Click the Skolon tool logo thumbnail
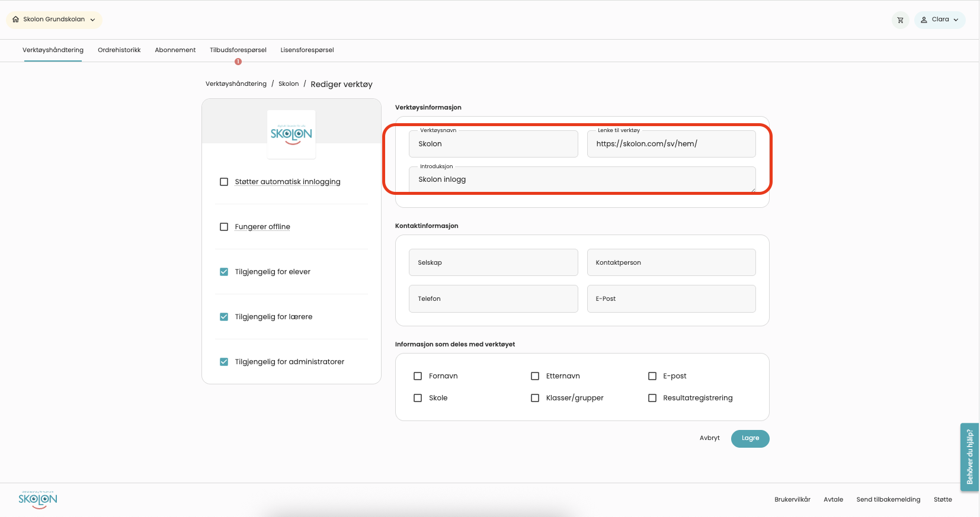 pyautogui.click(x=291, y=134)
